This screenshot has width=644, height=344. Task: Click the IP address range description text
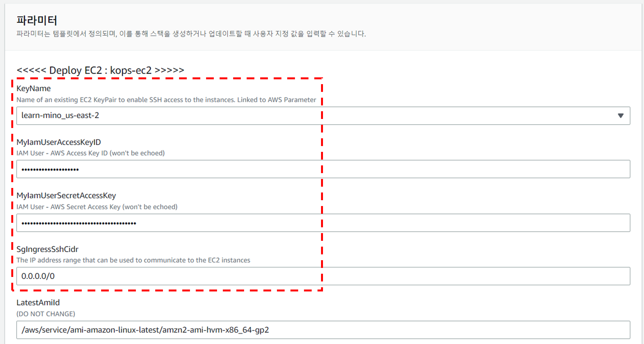click(x=133, y=260)
